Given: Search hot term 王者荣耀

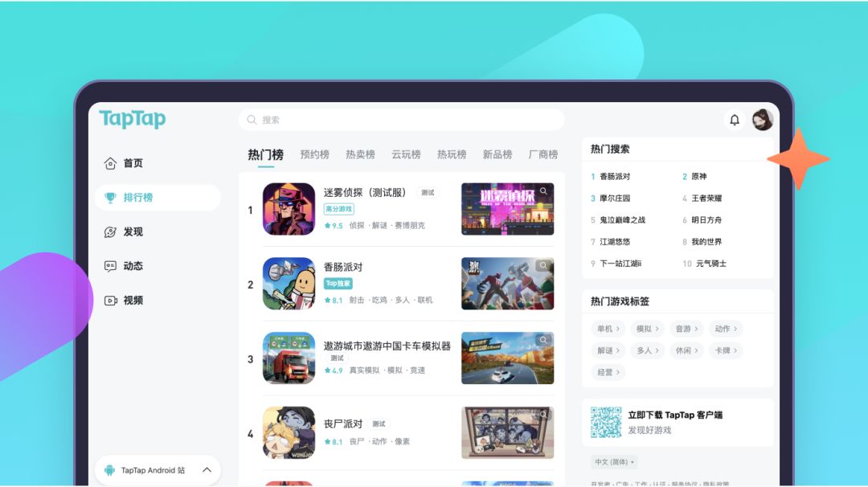Looking at the screenshot, I should point(706,198).
